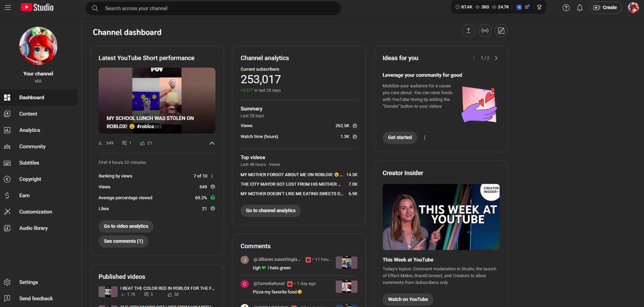Click See comments (1)

tap(124, 241)
